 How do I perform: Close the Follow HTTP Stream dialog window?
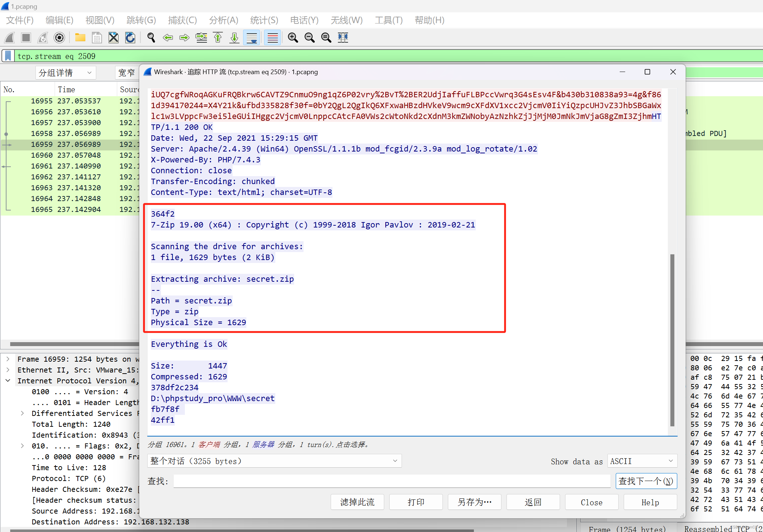click(673, 72)
